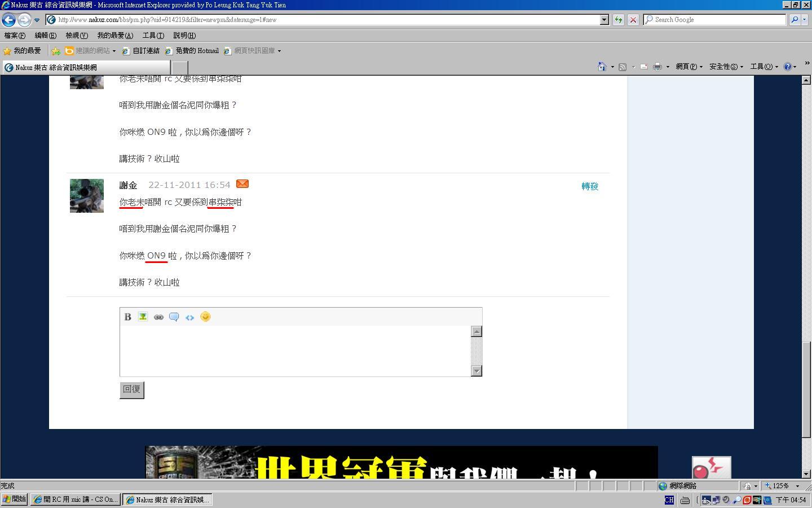Click the reply box scrollbar down arrow
812x508 pixels.
tap(476, 371)
